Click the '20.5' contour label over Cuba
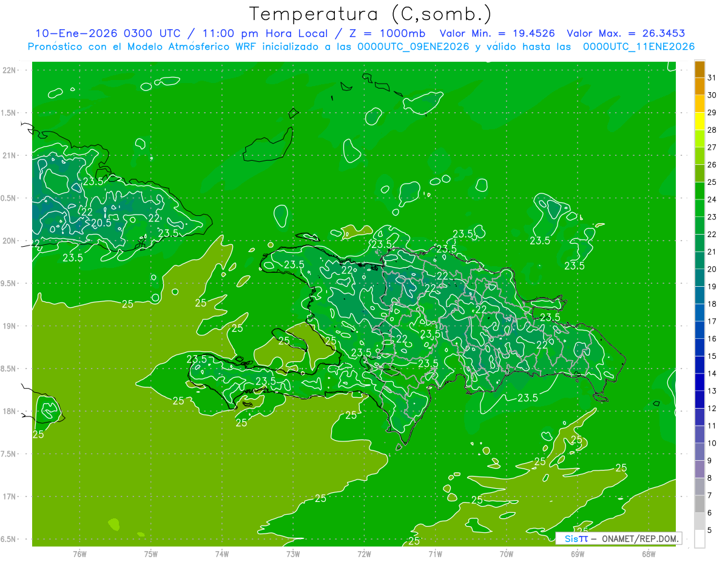This screenshot has width=728, height=562. coord(101,222)
